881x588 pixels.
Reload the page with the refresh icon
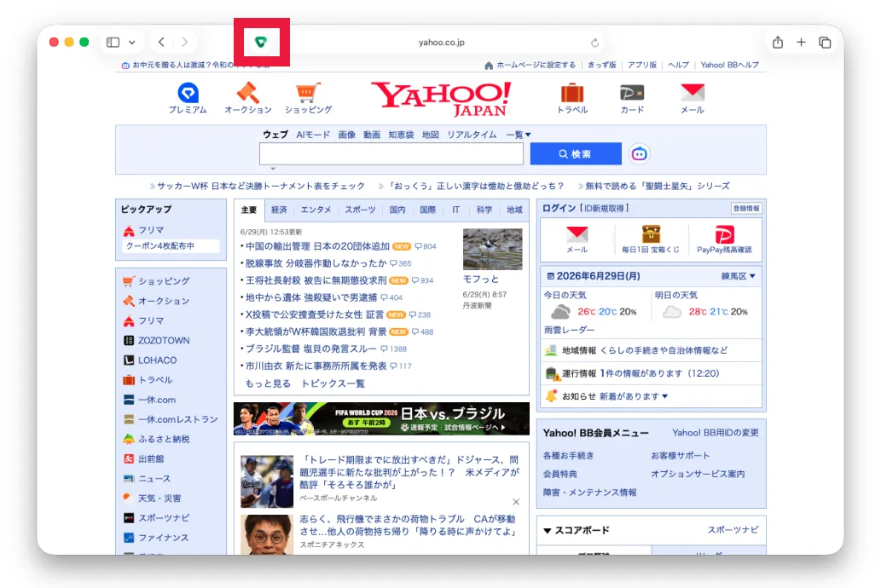tap(594, 43)
